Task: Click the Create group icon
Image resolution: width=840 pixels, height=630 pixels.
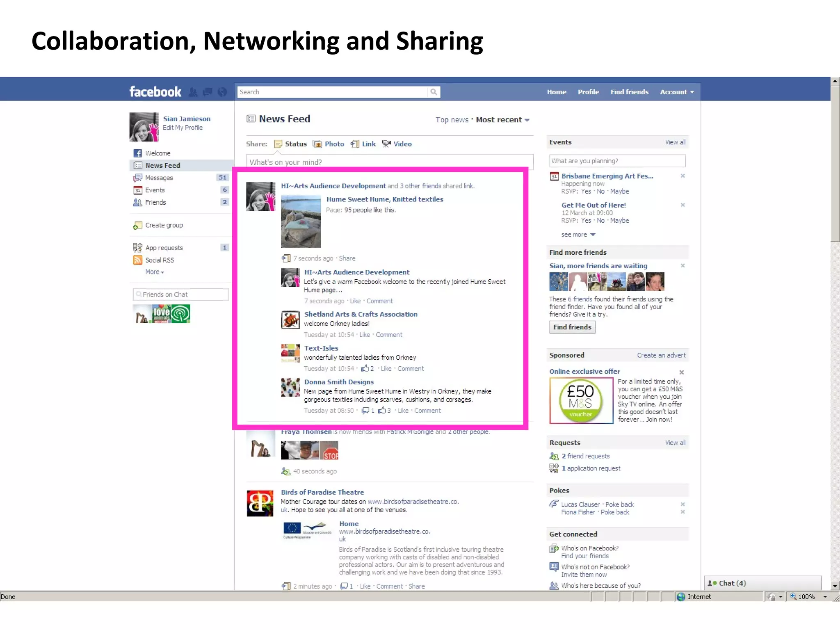Action: click(x=138, y=225)
